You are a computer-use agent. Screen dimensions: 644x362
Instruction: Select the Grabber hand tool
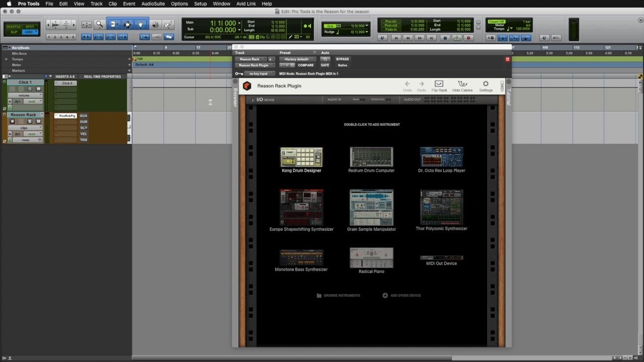click(x=140, y=24)
